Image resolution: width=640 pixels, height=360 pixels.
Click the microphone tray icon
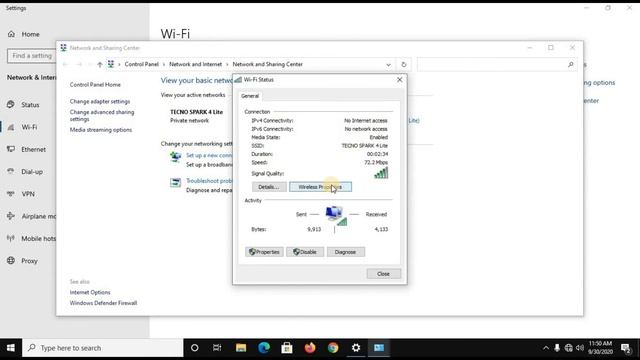[x=557, y=348]
